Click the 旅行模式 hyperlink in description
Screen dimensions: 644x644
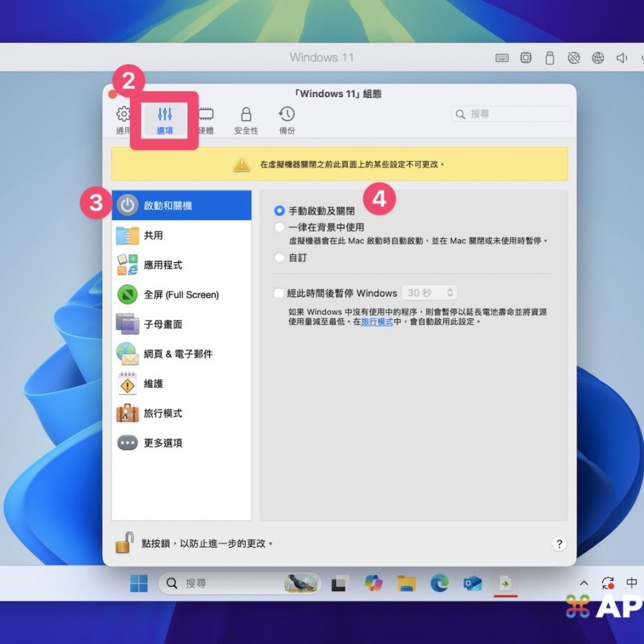377,321
